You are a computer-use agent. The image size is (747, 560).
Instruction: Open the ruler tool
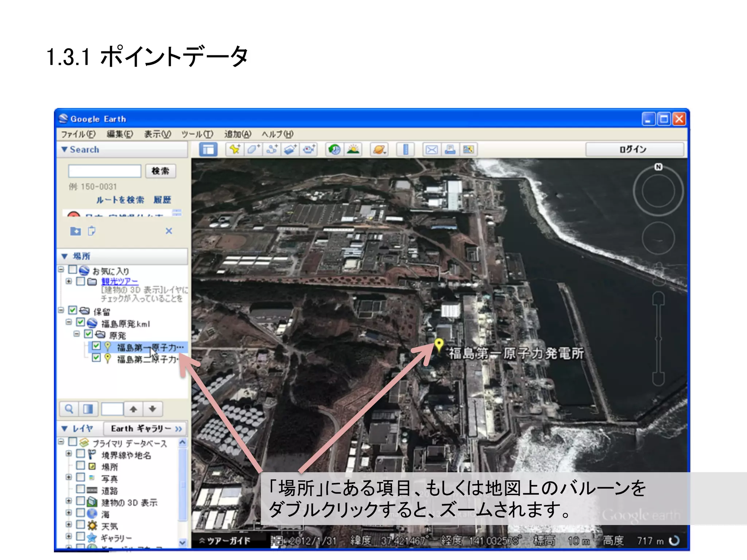point(405,149)
